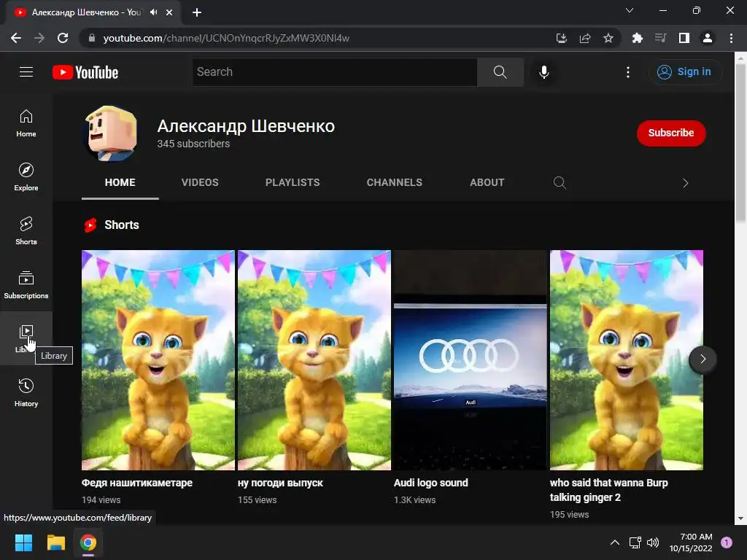The image size is (747, 560).
Task: Open Chrome three-dot menu
Action: click(731, 38)
